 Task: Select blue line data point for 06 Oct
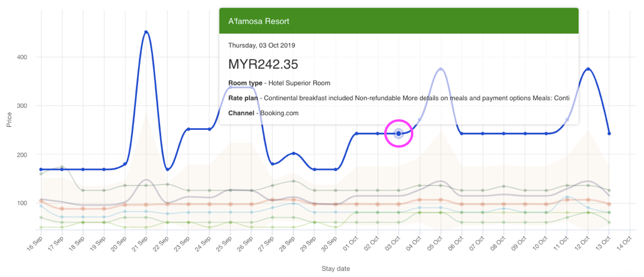461,133
